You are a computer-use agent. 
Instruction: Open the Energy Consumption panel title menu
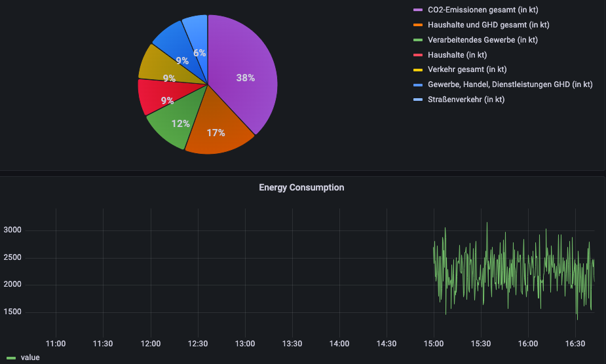click(301, 188)
